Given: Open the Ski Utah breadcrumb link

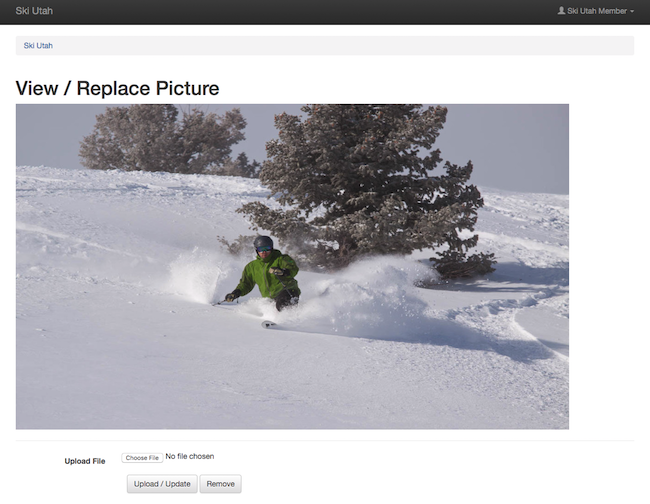Looking at the screenshot, I should tap(38, 45).
